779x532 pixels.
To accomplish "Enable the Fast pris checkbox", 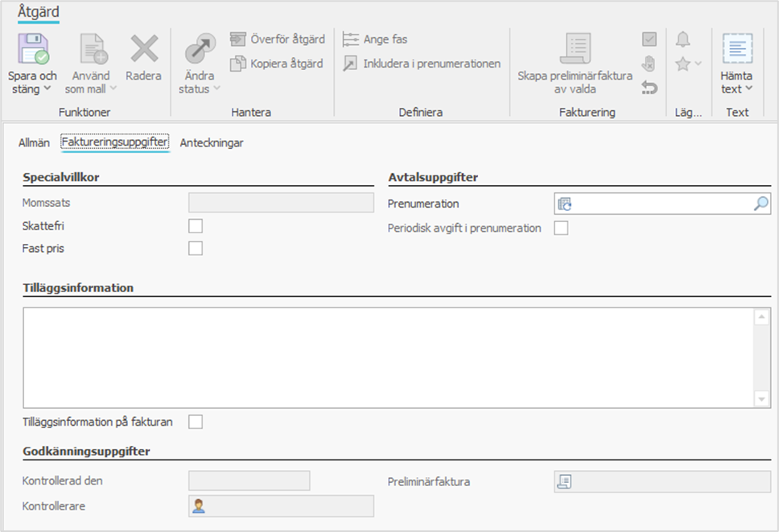I will pos(196,249).
